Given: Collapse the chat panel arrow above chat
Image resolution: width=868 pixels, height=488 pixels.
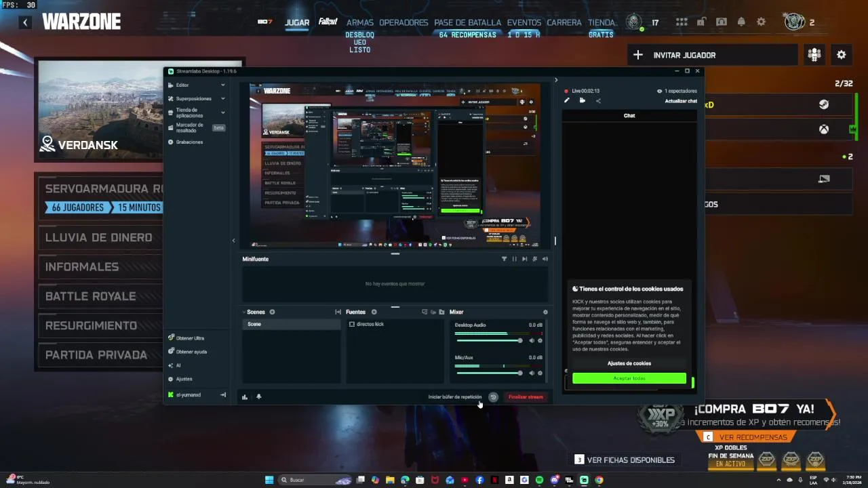Looking at the screenshot, I should [556, 80].
